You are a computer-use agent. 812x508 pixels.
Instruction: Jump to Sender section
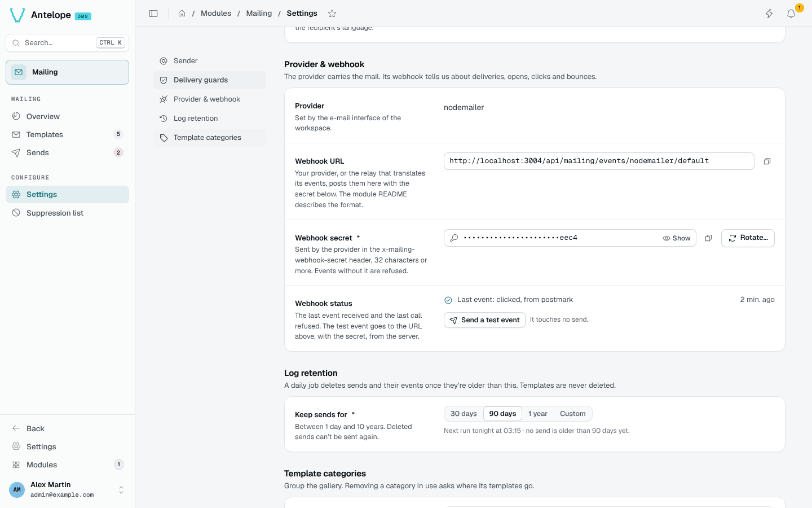(210, 61)
